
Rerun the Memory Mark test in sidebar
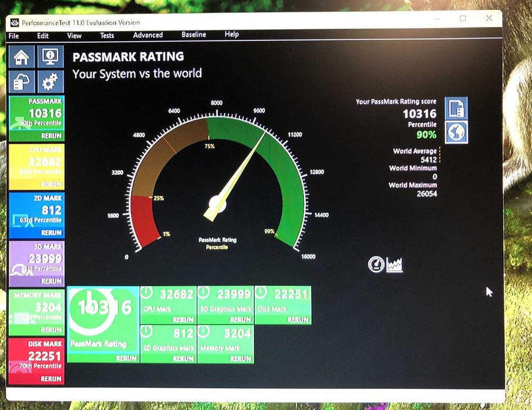(51, 330)
